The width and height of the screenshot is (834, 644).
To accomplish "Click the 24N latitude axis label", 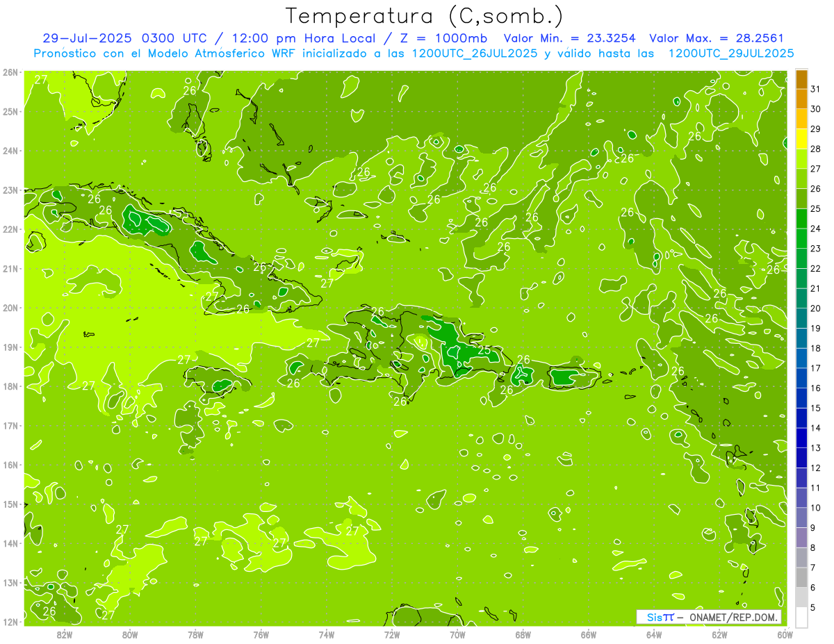I will (x=10, y=151).
